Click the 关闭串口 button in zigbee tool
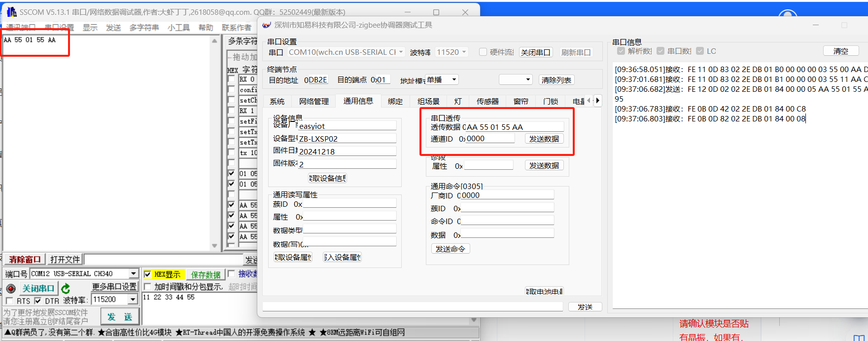 [536, 52]
